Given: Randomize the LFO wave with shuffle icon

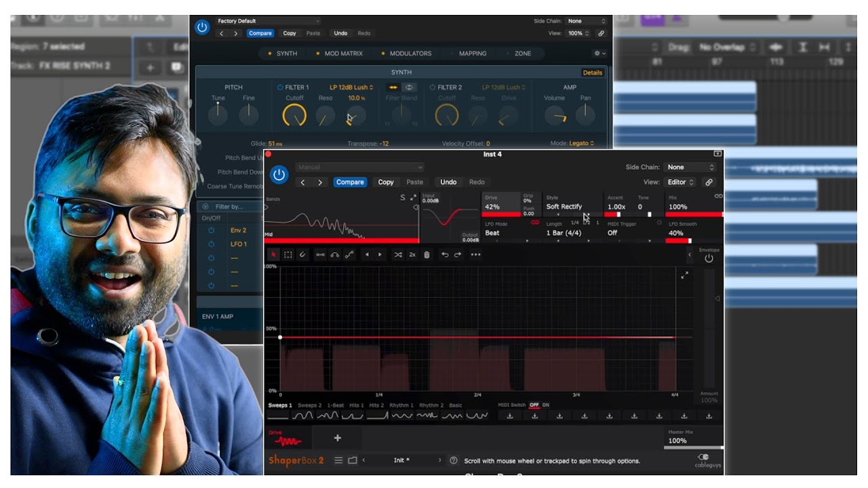Looking at the screenshot, I should coord(398,255).
